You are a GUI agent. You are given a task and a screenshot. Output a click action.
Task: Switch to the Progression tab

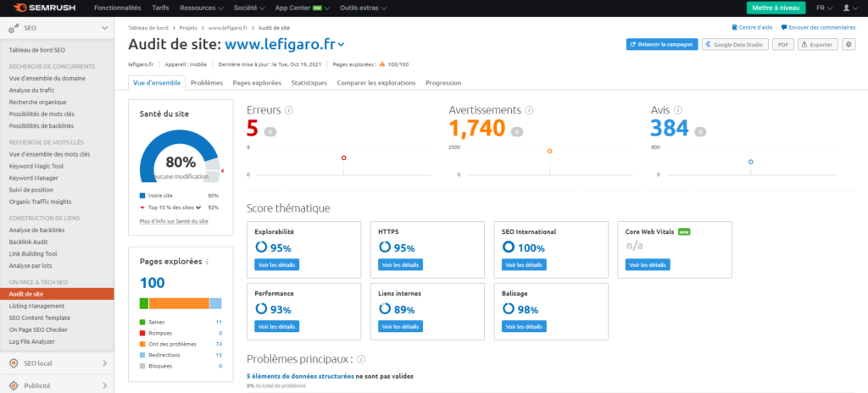(x=442, y=82)
